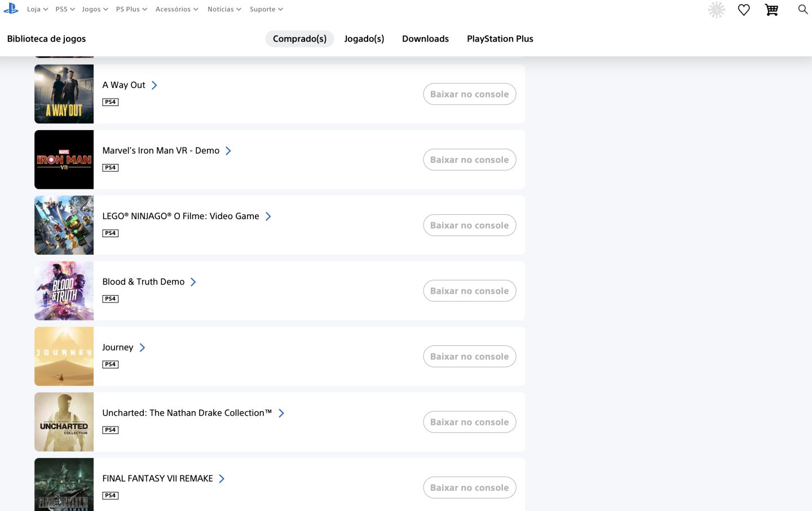Click the arrow next to Uncharted: The Nathan Drake Collection
812x511 pixels.
(281, 413)
